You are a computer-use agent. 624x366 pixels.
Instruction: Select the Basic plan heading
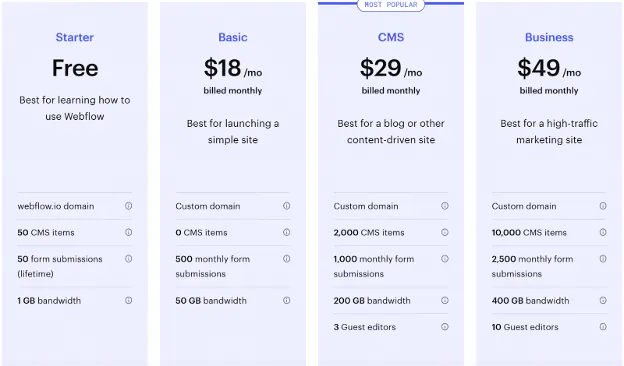pos(233,37)
